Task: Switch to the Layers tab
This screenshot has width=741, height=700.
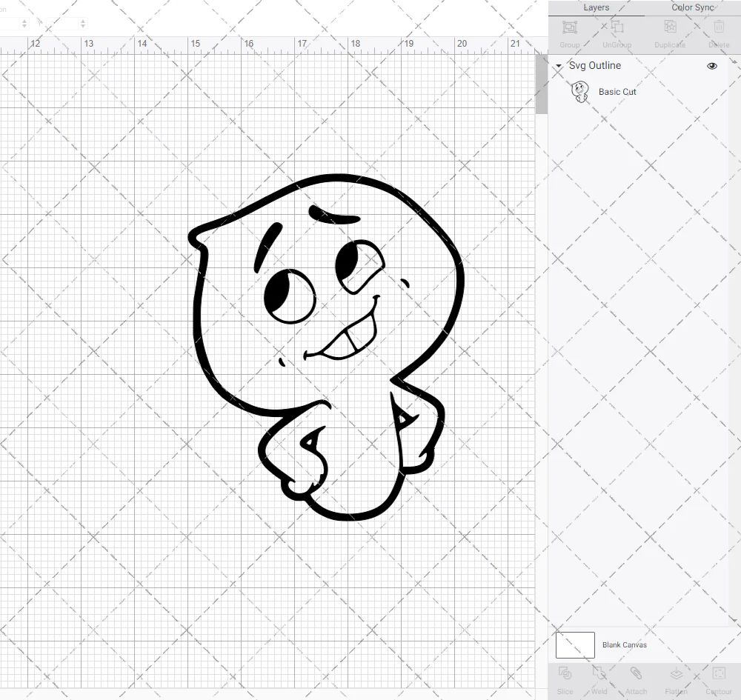Action: click(x=596, y=7)
